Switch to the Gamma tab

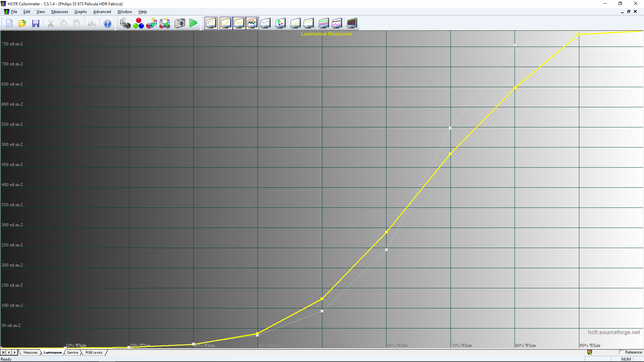[72, 352]
